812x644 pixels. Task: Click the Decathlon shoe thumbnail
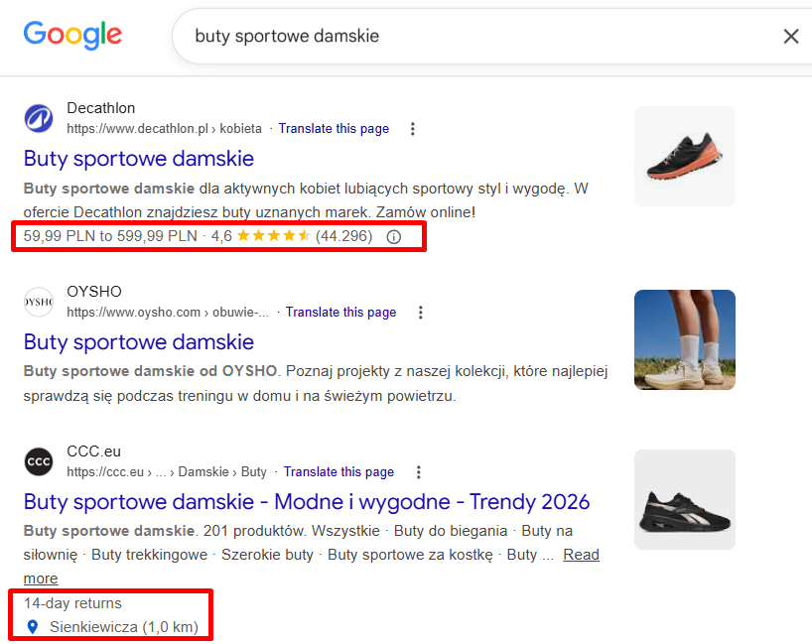tap(685, 157)
